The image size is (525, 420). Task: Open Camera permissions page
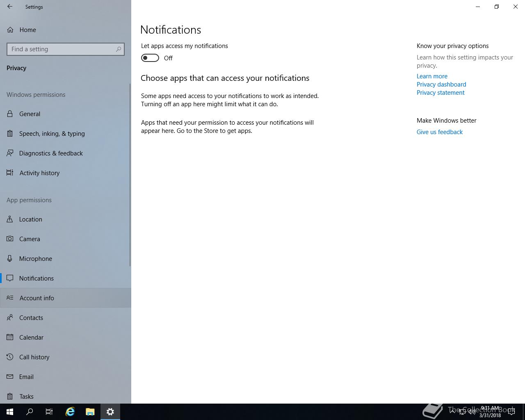[66, 239]
